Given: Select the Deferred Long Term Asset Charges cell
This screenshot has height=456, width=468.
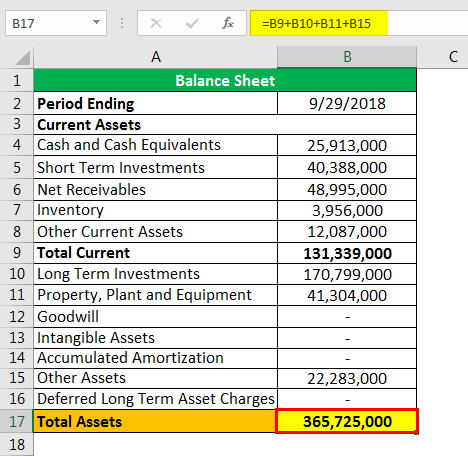Looking at the screenshot, I should (x=155, y=399).
